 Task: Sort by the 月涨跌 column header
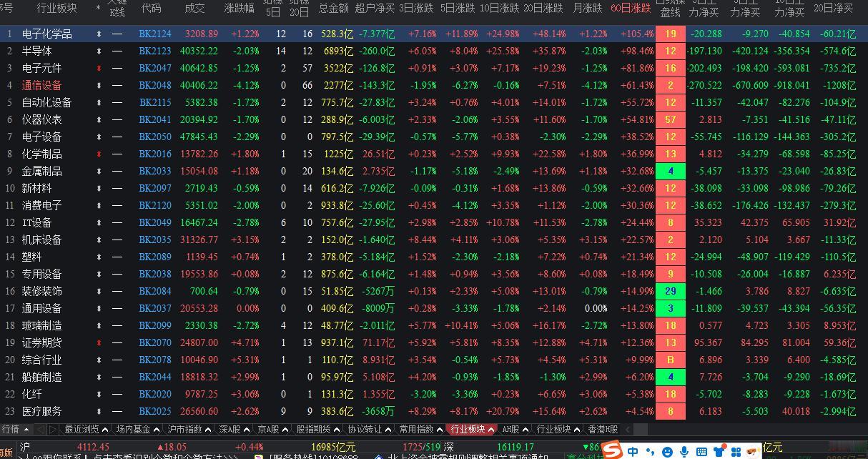[588, 9]
